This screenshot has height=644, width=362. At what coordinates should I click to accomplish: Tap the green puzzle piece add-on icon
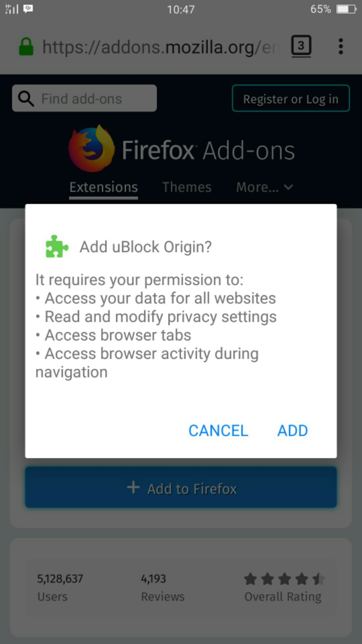point(57,247)
